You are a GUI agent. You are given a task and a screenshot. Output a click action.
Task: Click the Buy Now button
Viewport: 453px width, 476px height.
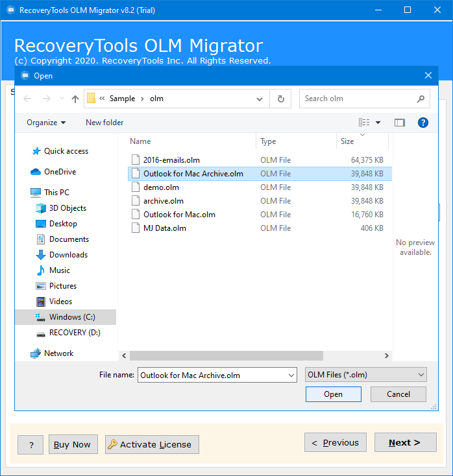tap(73, 444)
